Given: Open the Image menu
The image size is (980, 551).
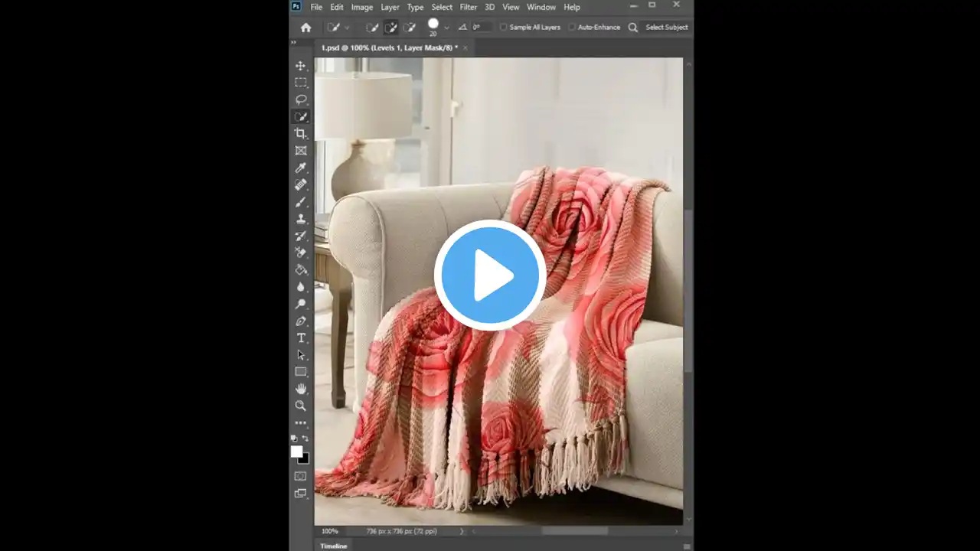Looking at the screenshot, I should pos(362,7).
